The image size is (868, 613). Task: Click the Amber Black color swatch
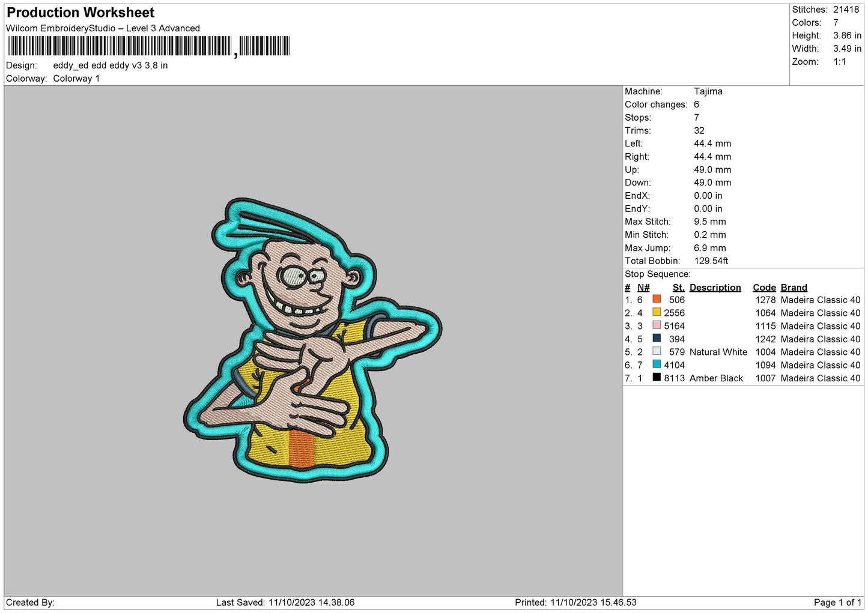click(657, 378)
